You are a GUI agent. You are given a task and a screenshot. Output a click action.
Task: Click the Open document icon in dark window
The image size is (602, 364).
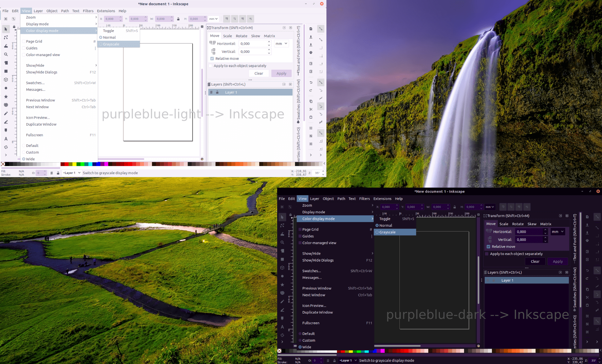coord(587,225)
